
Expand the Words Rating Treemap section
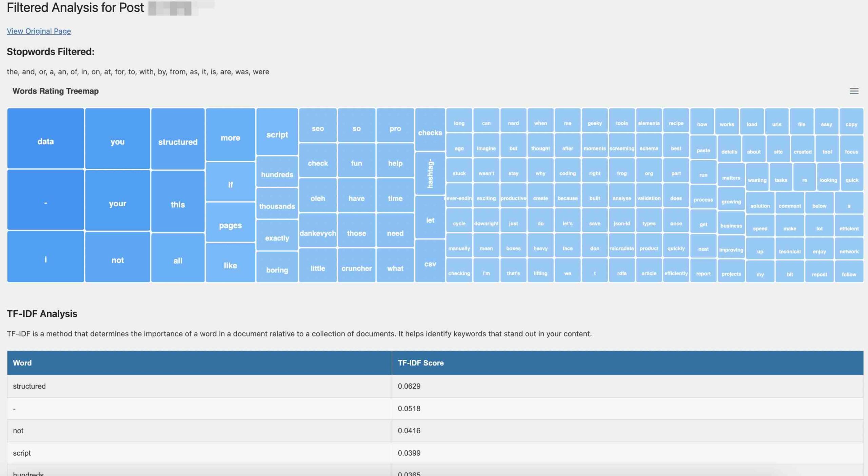853,91
